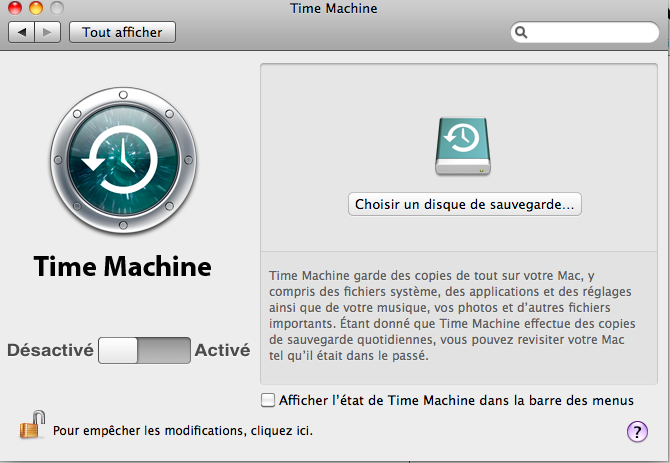The width and height of the screenshot is (670, 463).
Task: Go back with the left arrow
Action: pyautogui.click(x=21, y=33)
